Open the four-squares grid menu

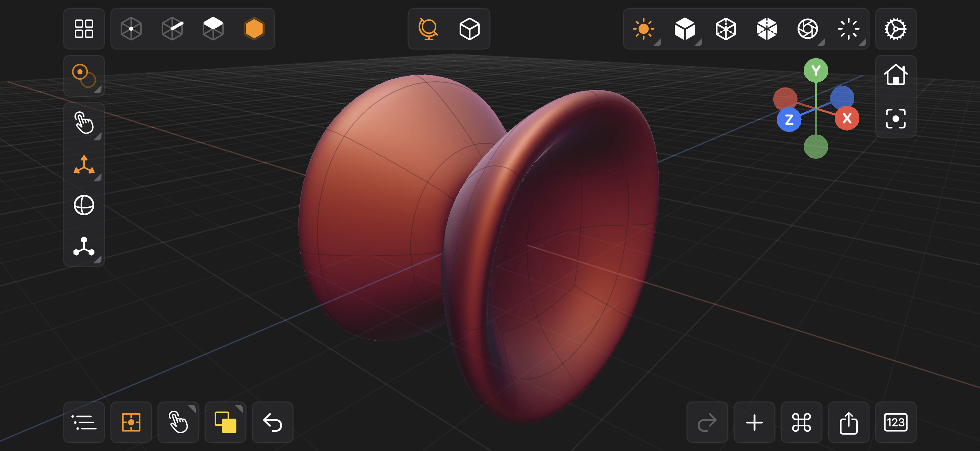click(84, 29)
